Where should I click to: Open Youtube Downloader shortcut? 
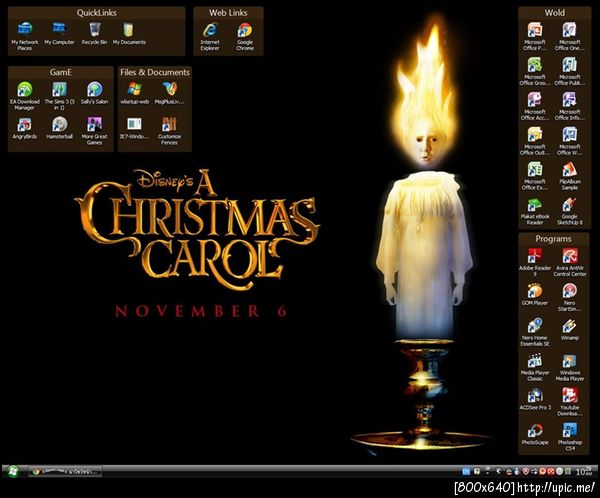tap(569, 402)
